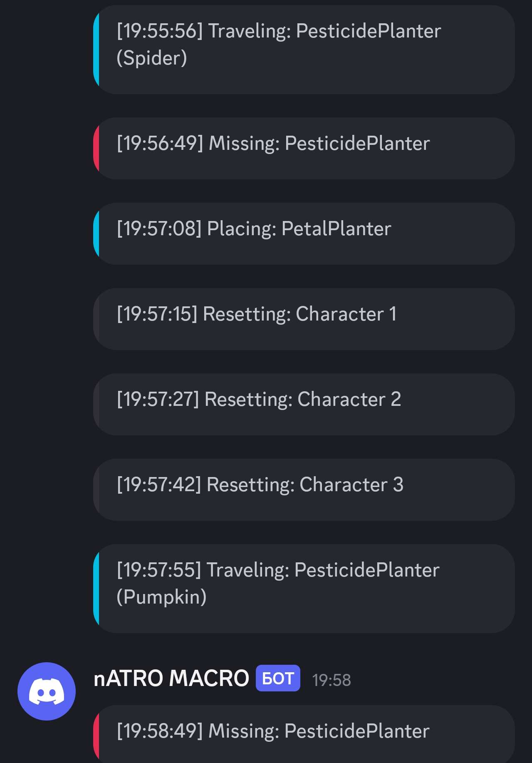532x763 pixels.
Task: Click the cyan accent bar on the Traveling Spider message
Action: coord(97,49)
